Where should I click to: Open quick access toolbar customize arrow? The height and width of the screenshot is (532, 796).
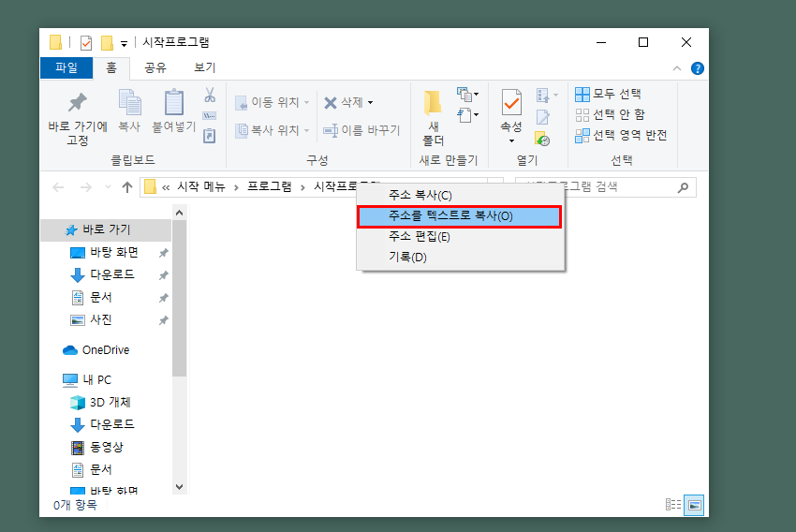pyautogui.click(x=124, y=44)
